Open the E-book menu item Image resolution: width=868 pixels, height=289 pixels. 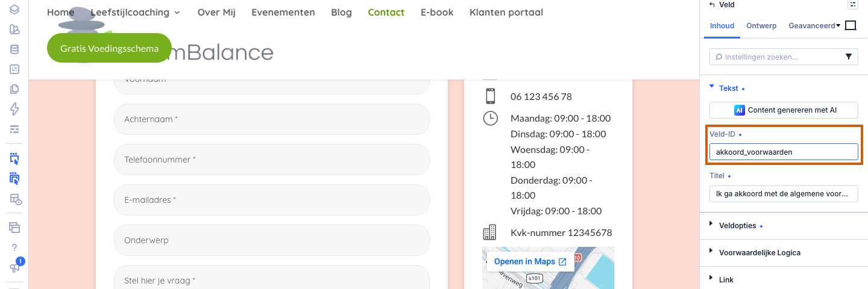[x=437, y=12]
